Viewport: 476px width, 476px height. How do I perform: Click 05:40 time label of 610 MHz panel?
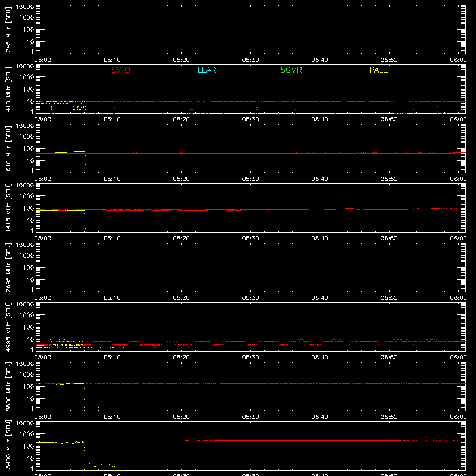[320, 179]
